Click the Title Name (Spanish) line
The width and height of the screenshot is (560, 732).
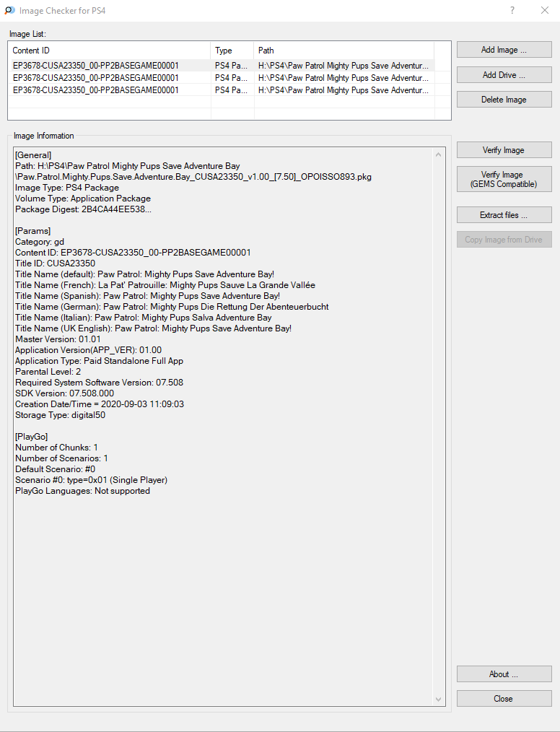click(x=147, y=295)
